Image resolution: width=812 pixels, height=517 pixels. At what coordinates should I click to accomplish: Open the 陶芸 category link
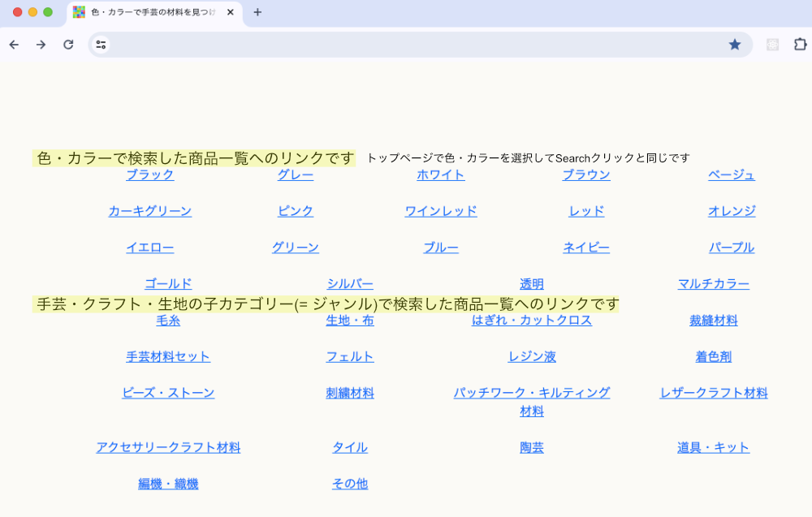(x=532, y=448)
